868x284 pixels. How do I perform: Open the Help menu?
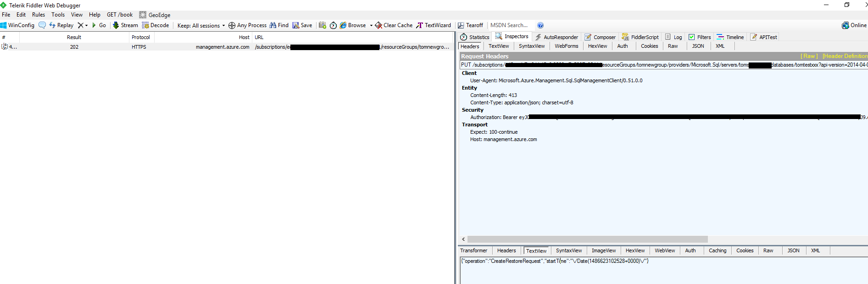pyautogui.click(x=95, y=15)
